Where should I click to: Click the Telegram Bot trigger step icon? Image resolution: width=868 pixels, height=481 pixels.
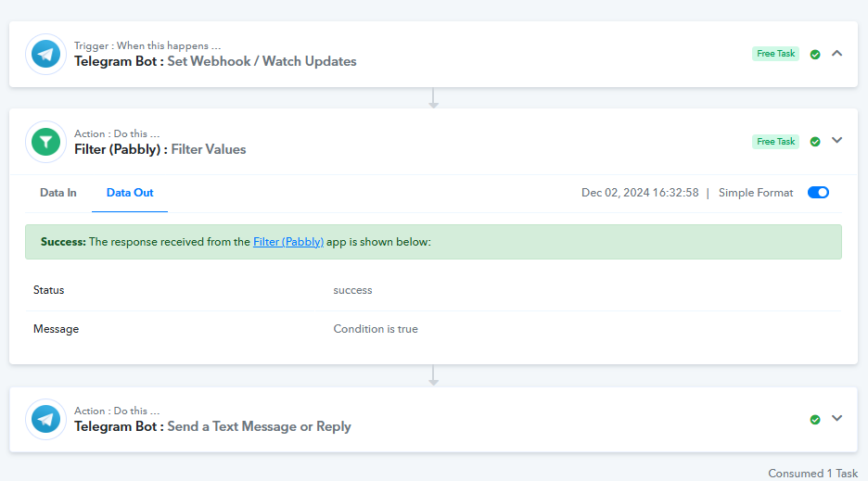point(46,55)
